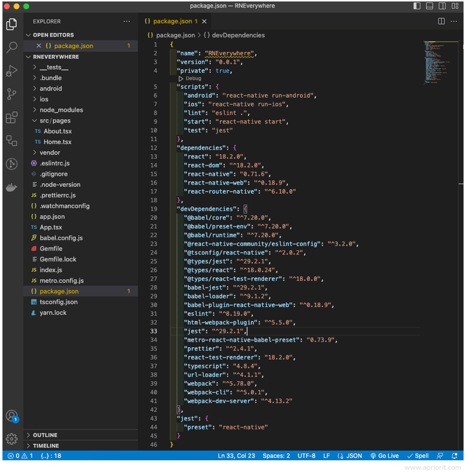The width and height of the screenshot is (466, 476).
Task: Open feedback icon in status bar
Action: tap(440, 456)
